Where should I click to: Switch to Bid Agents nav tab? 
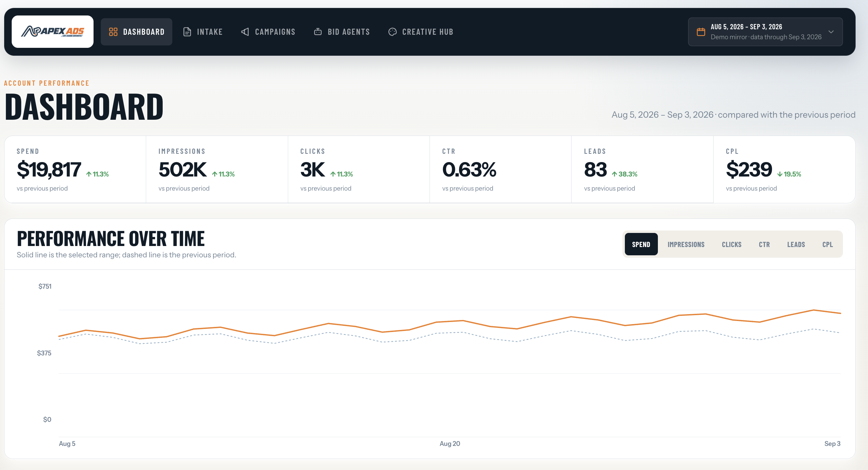click(342, 32)
